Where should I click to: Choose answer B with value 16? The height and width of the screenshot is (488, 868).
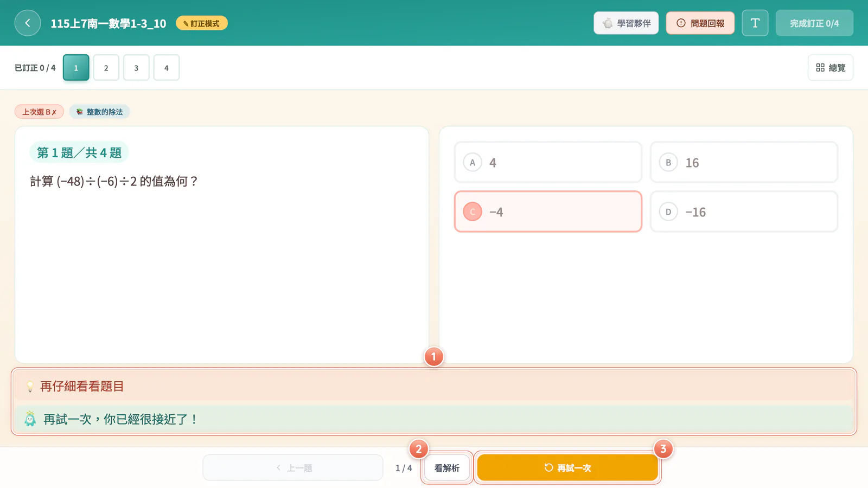pos(744,163)
